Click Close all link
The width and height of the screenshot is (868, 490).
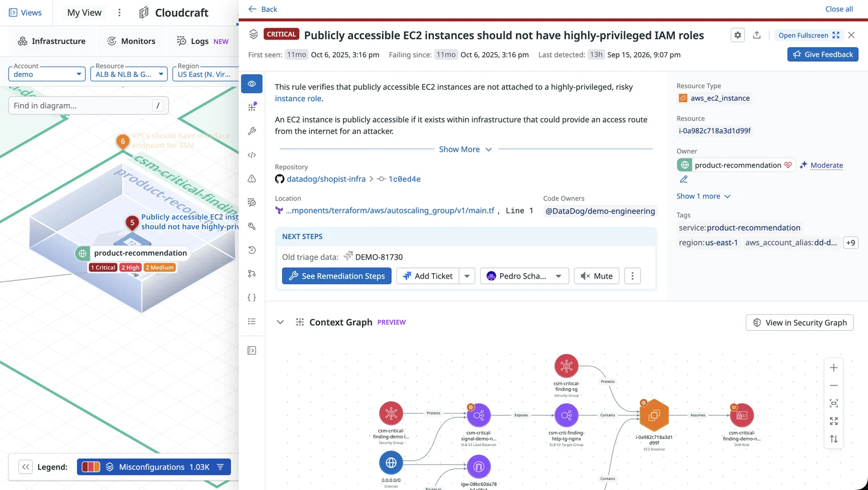pyautogui.click(x=839, y=9)
